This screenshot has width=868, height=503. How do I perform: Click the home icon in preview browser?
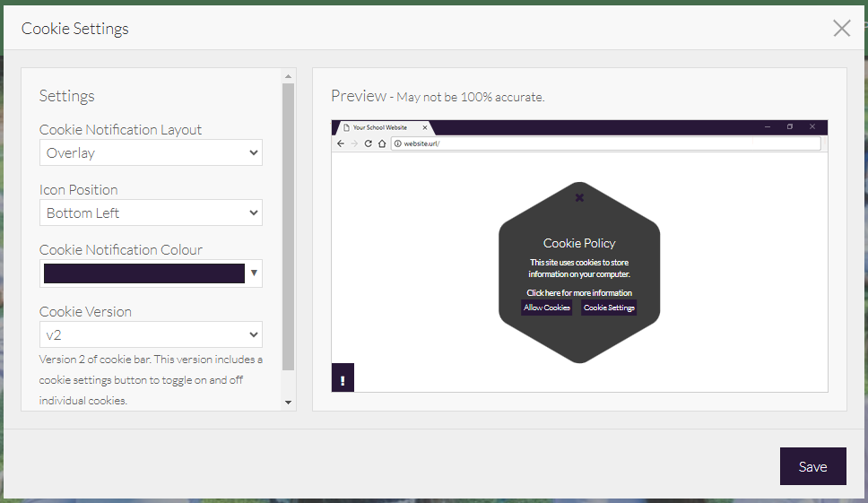(x=381, y=143)
